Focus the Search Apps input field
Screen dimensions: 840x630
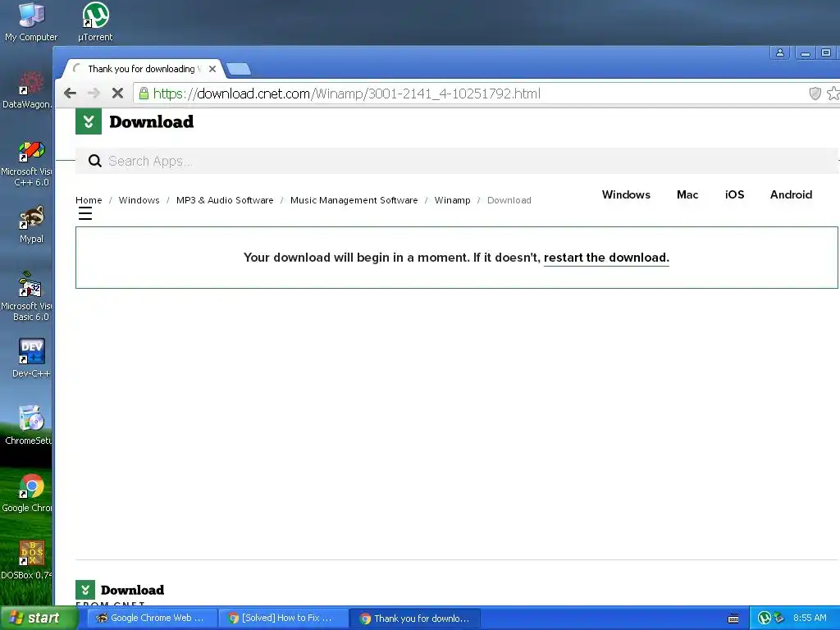tap(456, 161)
